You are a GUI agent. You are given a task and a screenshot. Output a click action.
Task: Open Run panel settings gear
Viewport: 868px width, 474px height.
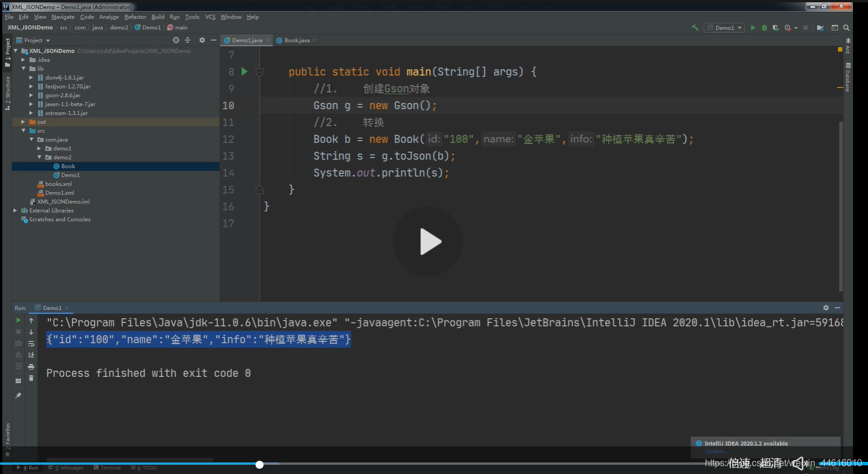tap(826, 308)
